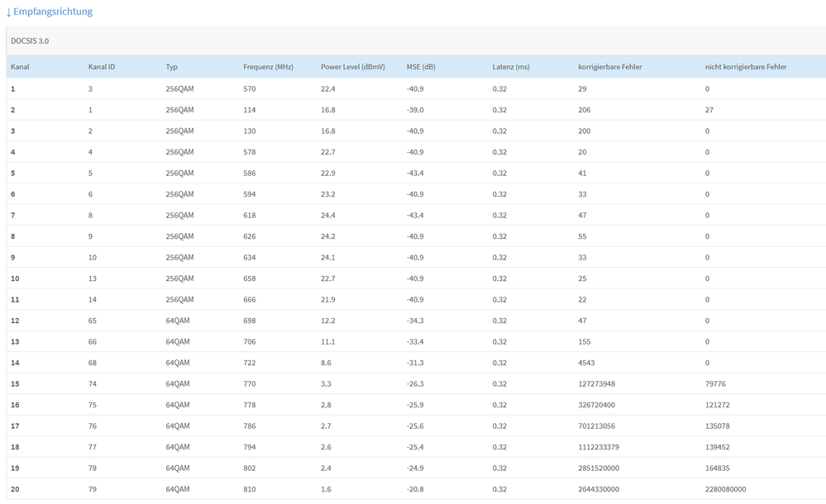
Task: Select correctable error count 55
Action: pos(582,236)
